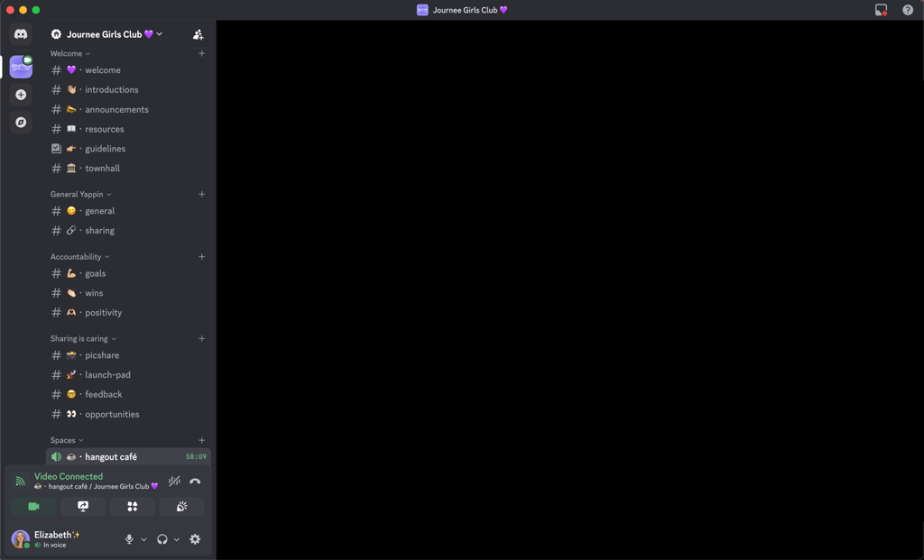Open the announcements channel

(x=128, y=109)
